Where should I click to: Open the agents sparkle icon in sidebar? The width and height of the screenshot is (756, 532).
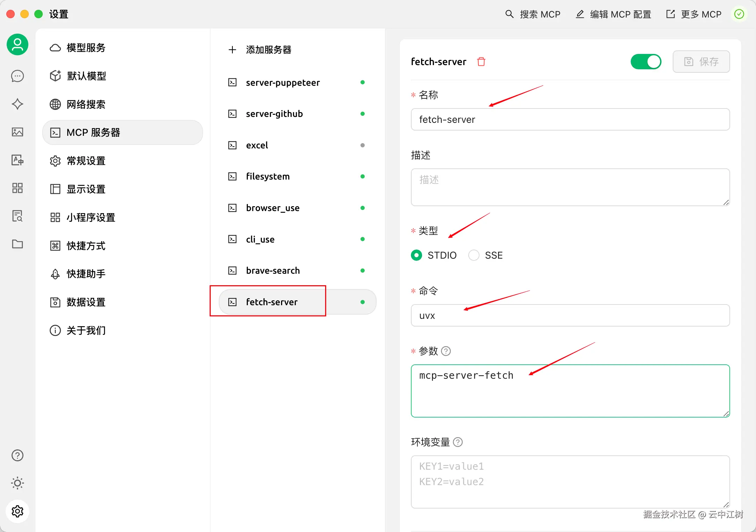tap(17, 104)
